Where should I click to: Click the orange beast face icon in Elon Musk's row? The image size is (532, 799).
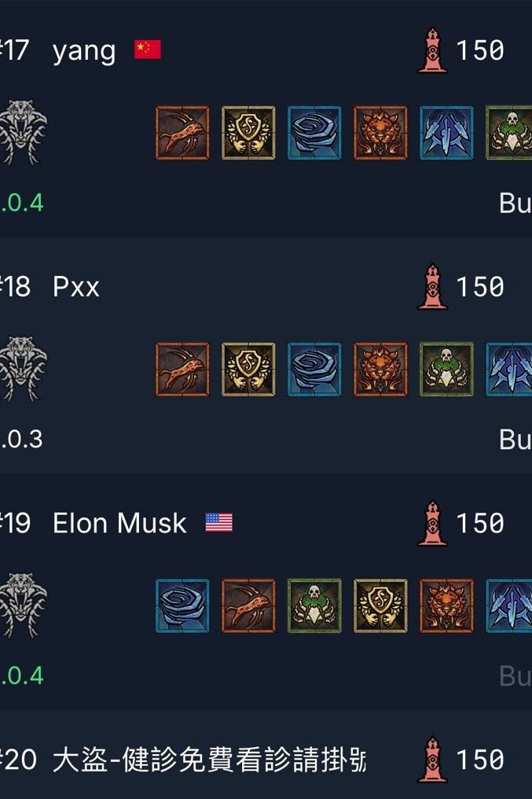click(446, 606)
